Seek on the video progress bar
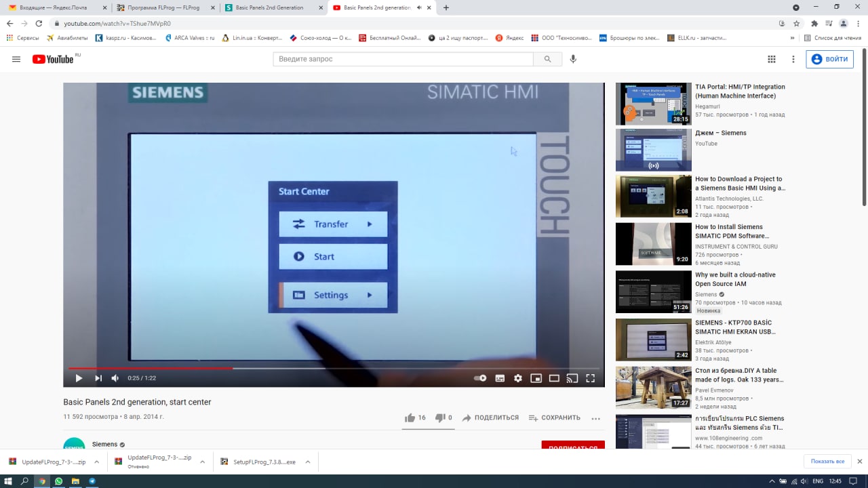This screenshot has height=488, width=868. point(334,368)
